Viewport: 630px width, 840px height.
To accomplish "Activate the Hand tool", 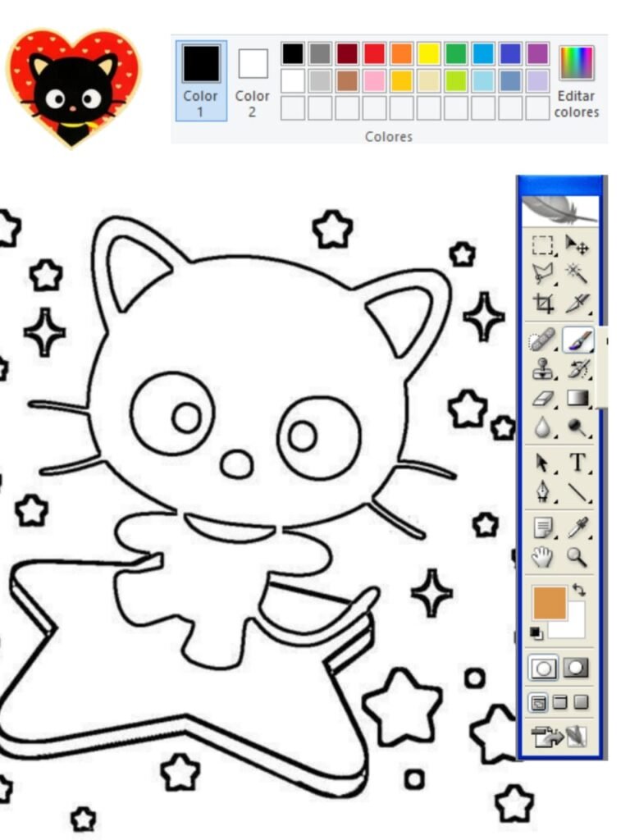I will [x=542, y=557].
